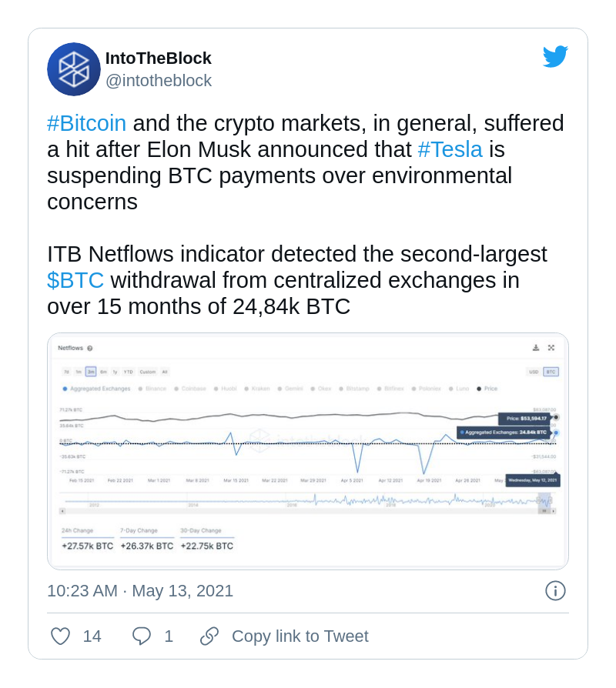
Task: Click the #Bitcoin hashtag
Action: click(87, 123)
